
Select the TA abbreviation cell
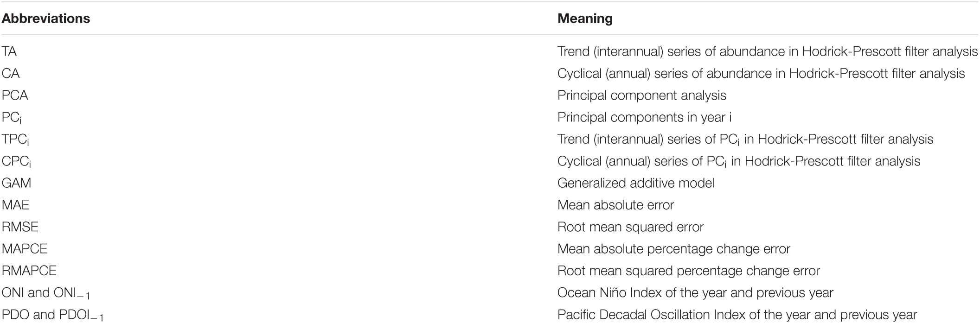10,51
